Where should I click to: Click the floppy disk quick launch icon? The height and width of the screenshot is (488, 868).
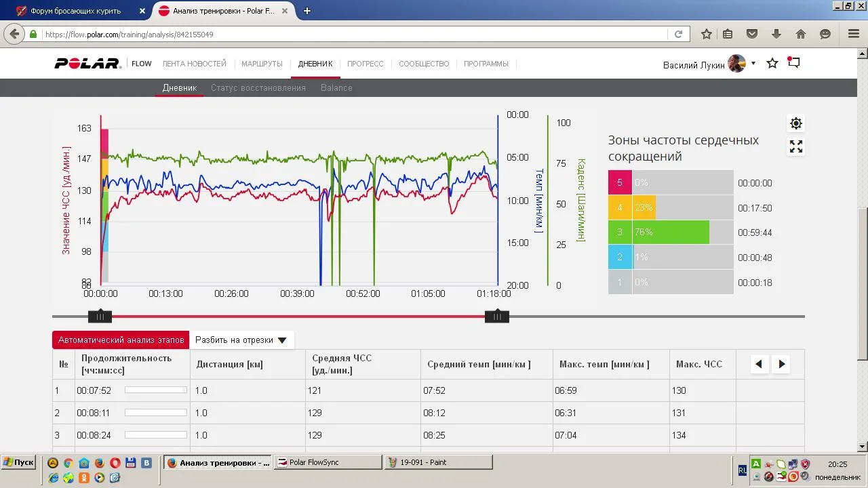coord(131,463)
